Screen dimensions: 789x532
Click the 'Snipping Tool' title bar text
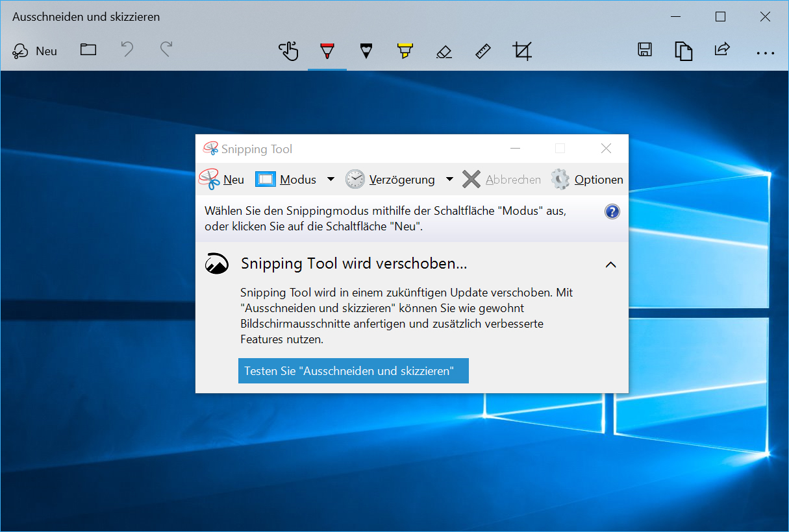[x=257, y=149]
